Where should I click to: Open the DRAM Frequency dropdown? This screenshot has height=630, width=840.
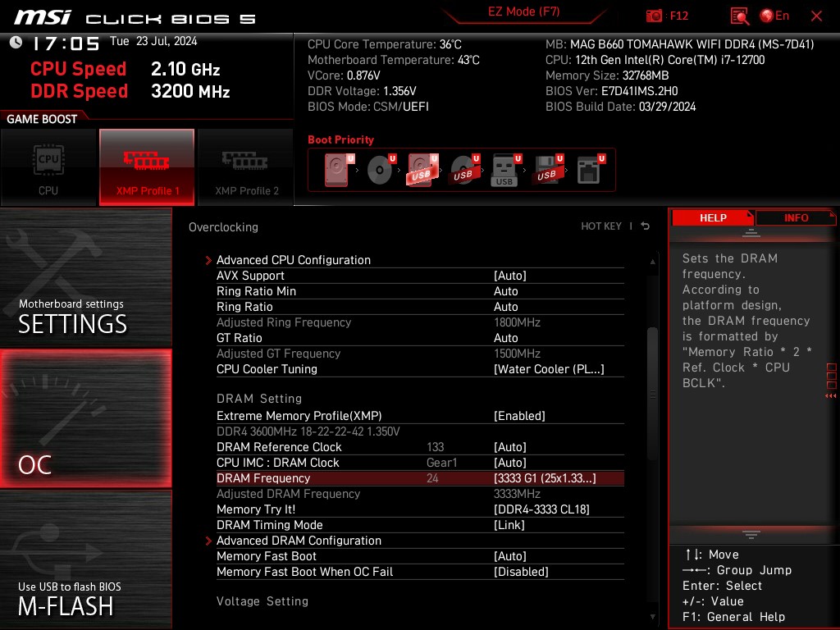click(420, 478)
